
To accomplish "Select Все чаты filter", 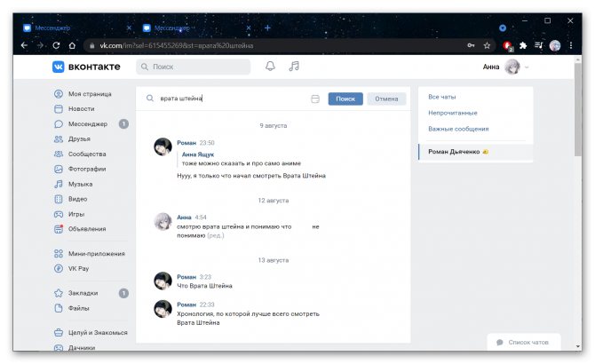I will 441,97.
